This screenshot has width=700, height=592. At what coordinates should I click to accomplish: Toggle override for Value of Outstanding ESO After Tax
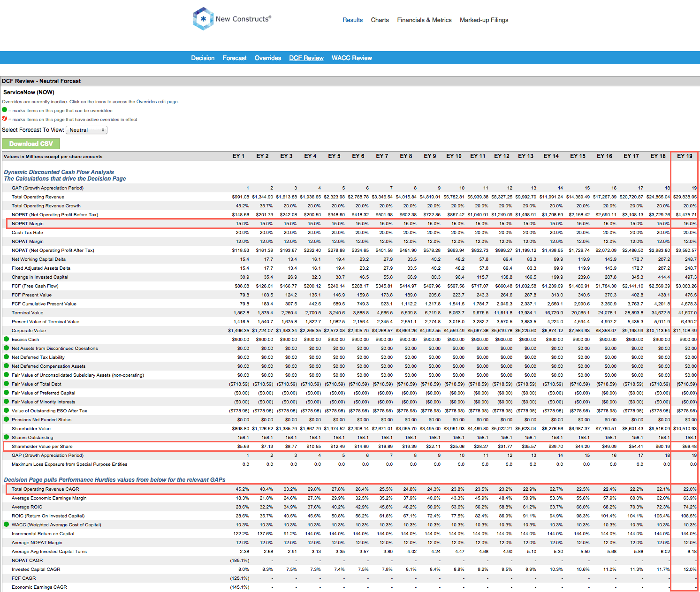(x=6, y=410)
